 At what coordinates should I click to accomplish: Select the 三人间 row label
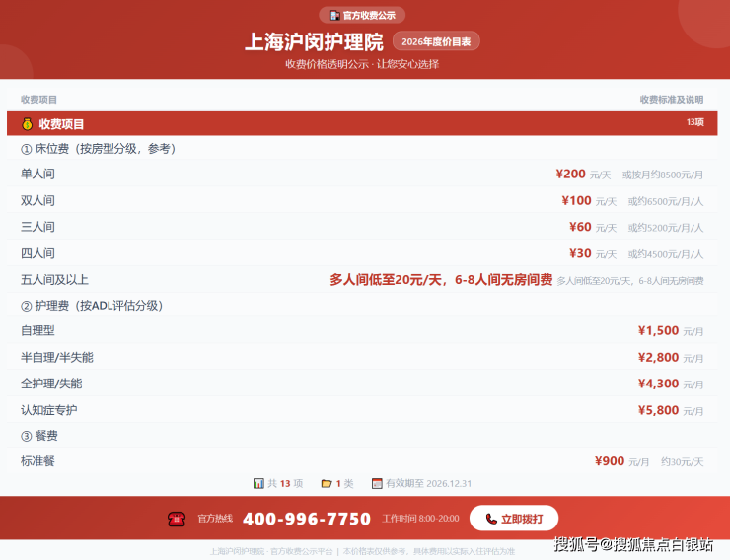37,227
